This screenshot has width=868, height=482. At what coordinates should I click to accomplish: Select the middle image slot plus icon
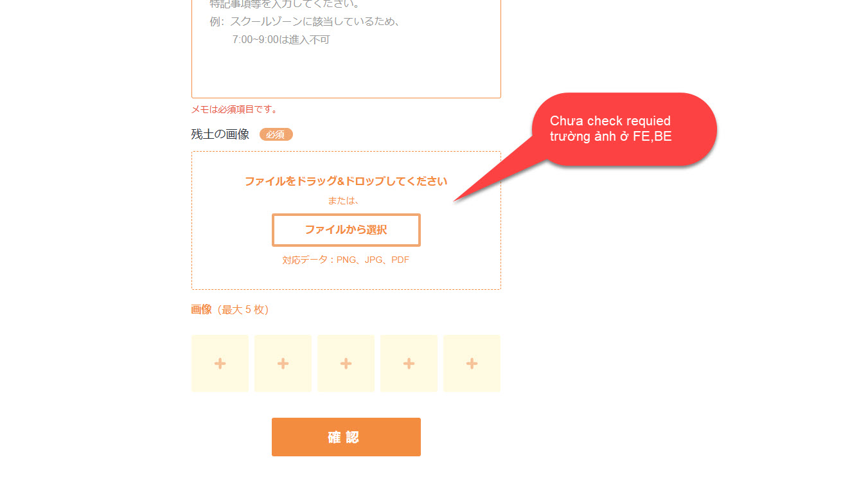(346, 364)
